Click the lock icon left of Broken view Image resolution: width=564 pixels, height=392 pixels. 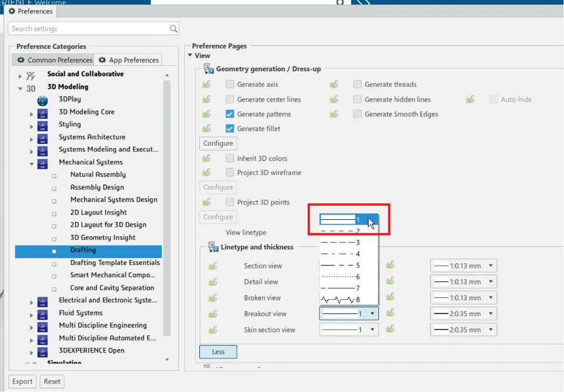pyautogui.click(x=213, y=298)
